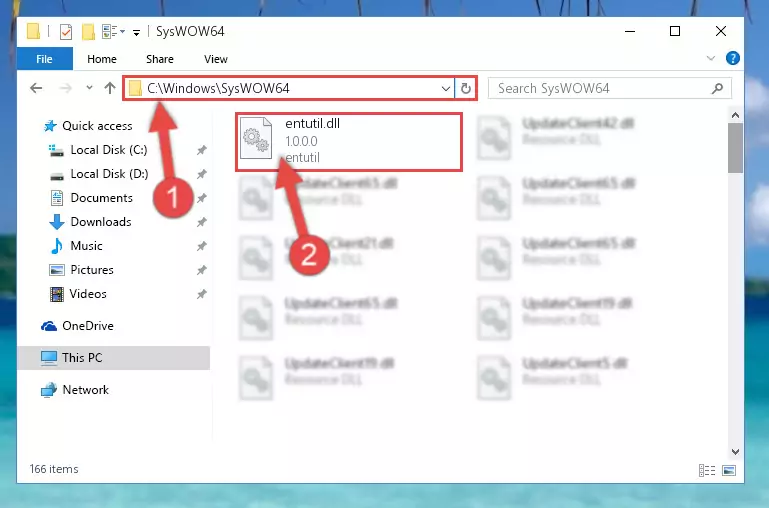Click the Local Disk (C:) pin icon
This screenshot has width=769, height=508.
click(x=202, y=150)
